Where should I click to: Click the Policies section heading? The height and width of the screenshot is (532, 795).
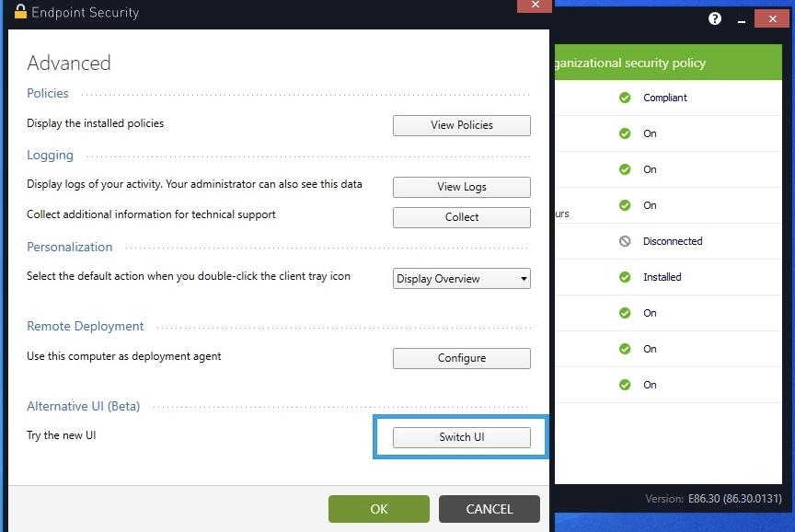(x=48, y=93)
